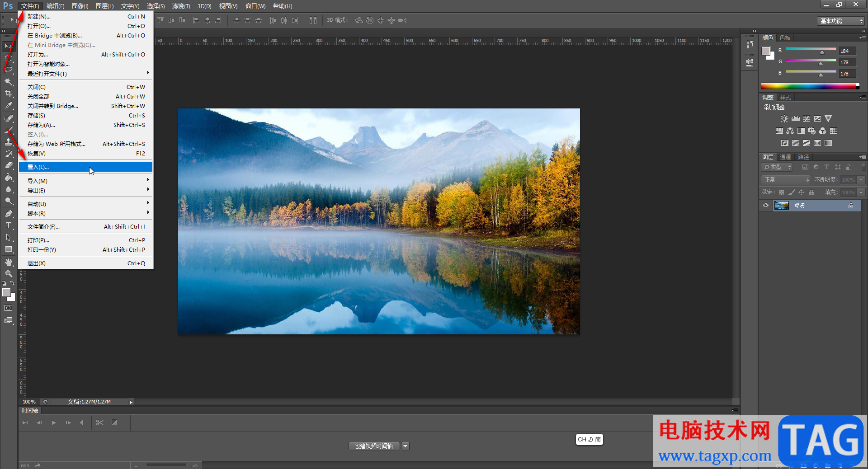868x469 pixels.
Task: Select the Paint Bucket tool
Action: (9, 177)
